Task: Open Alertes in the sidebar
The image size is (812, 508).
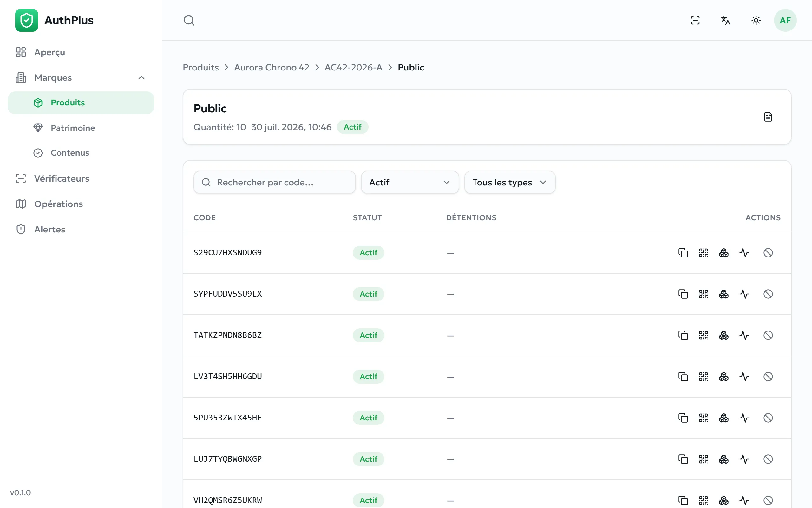Action: coord(81,230)
